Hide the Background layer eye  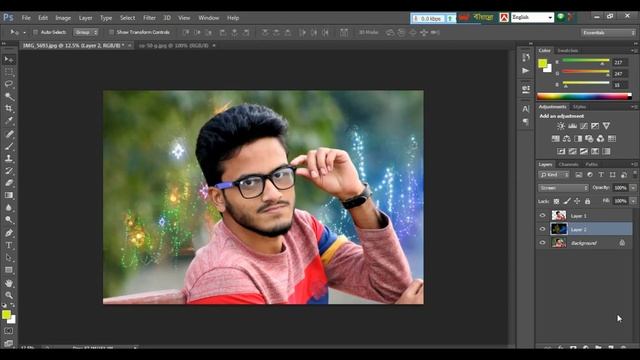pos(542,242)
